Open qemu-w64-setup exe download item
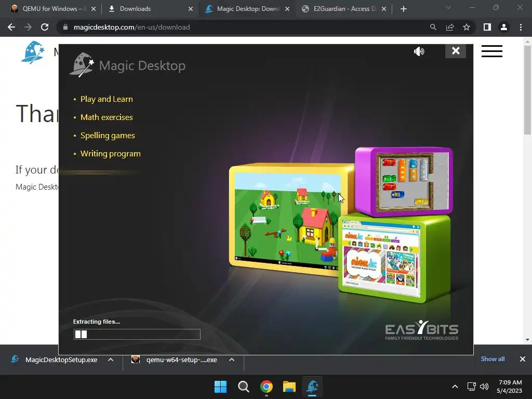532x399 pixels. coord(175,360)
